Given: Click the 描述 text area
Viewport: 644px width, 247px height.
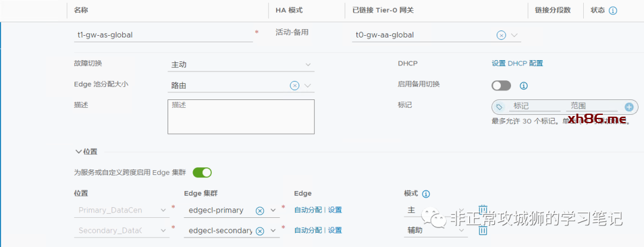Looking at the screenshot, I should coord(241,117).
